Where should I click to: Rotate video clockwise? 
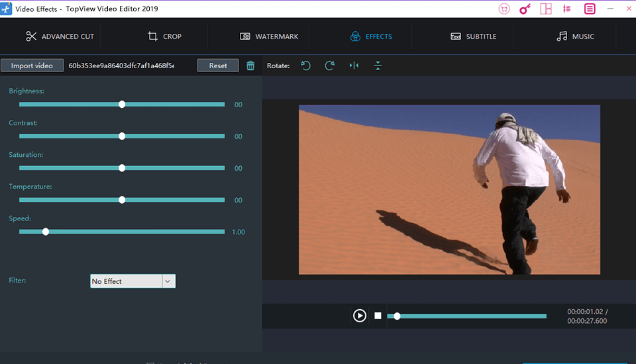tap(330, 66)
